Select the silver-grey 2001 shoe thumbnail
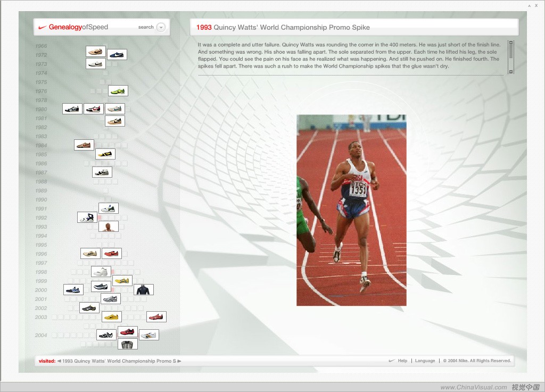545x392 pixels. point(111,298)
